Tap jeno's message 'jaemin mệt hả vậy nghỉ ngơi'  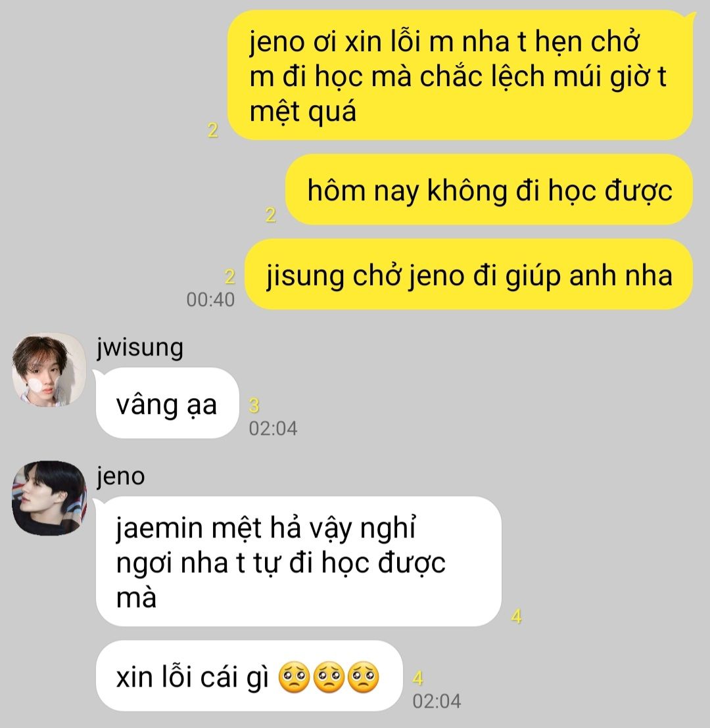pyautogui.click(x=298, y=561)
